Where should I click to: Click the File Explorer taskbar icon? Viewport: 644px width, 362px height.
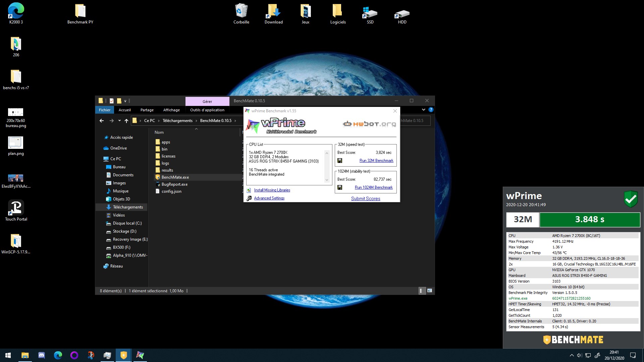click(x=25, y=355)
